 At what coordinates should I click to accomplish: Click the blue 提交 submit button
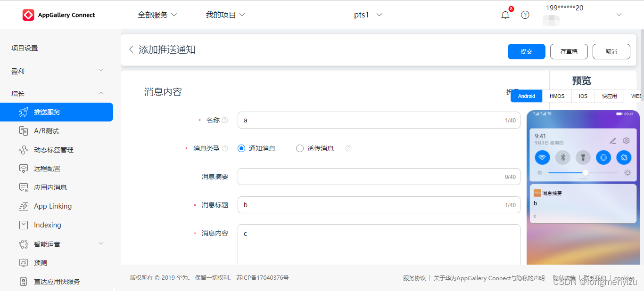(527, 52)
